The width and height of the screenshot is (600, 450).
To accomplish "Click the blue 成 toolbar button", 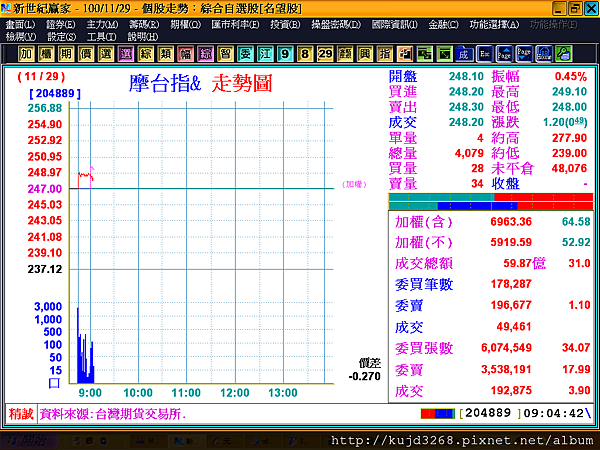I will [x=464, y=54].
